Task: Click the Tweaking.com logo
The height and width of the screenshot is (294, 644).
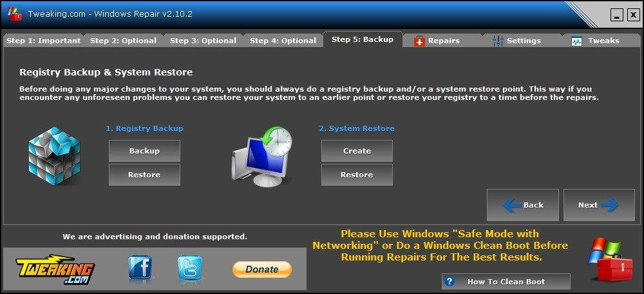Action: [55, 269]
